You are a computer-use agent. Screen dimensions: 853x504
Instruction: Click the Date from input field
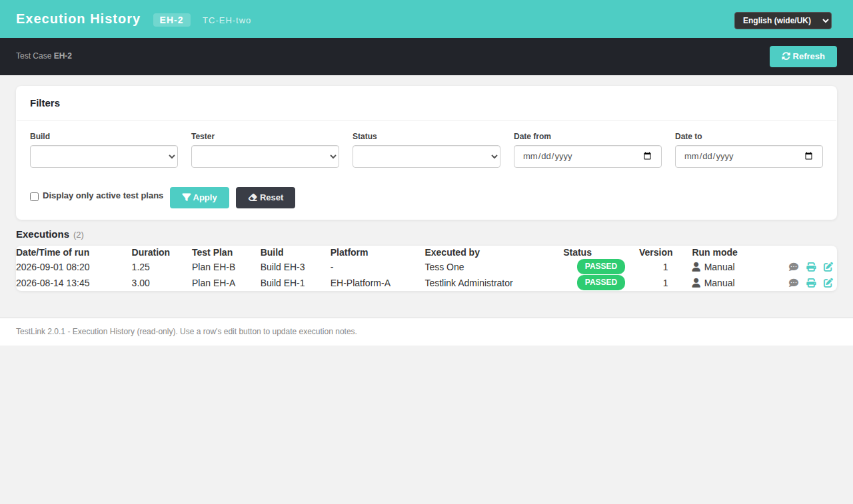click(x=588, y=156)
